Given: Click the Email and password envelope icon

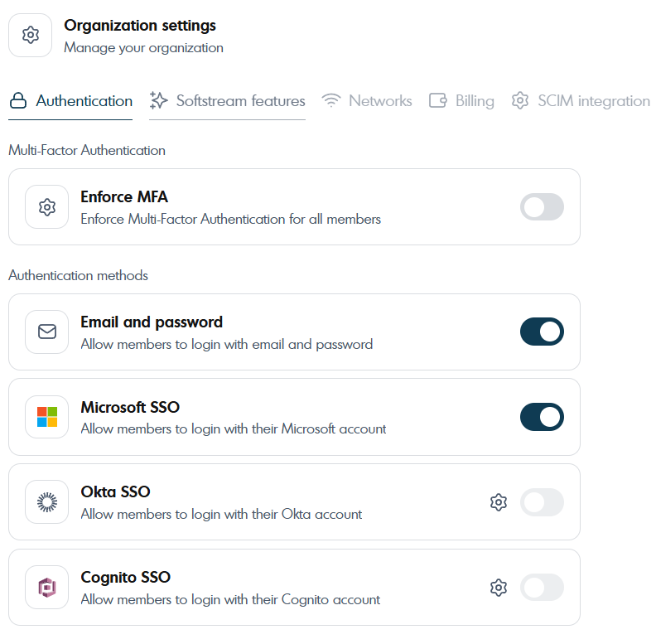Looking at the screenshot, I should pyautogui.click(x=47, y=332).
